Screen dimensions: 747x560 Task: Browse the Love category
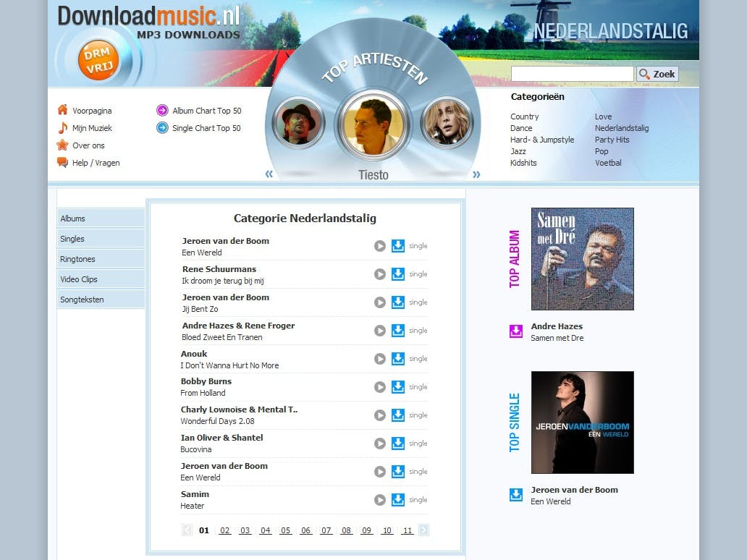[603, 116]
